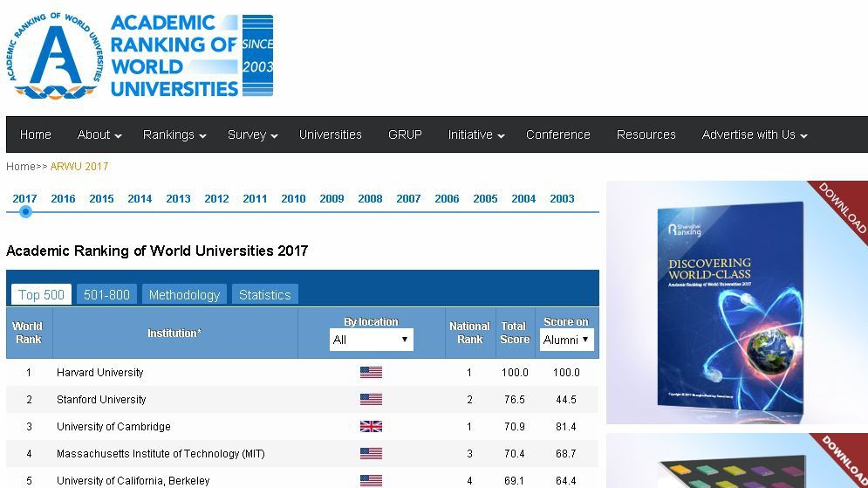This screenshot has width=868, height=488.
Task: Open the University of Cambridge link
Action: tap(113, 427)
